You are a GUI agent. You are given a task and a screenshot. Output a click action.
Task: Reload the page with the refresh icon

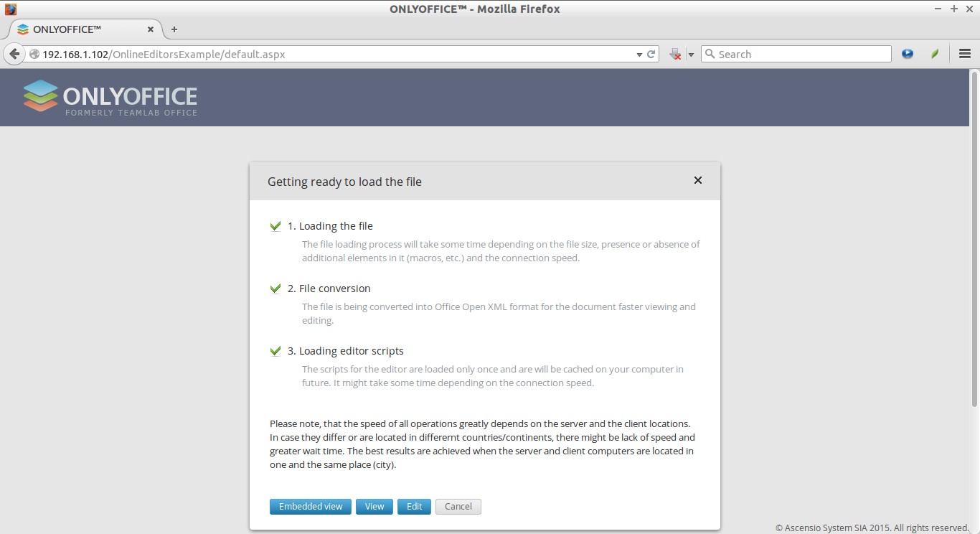(x=651, y=54)
